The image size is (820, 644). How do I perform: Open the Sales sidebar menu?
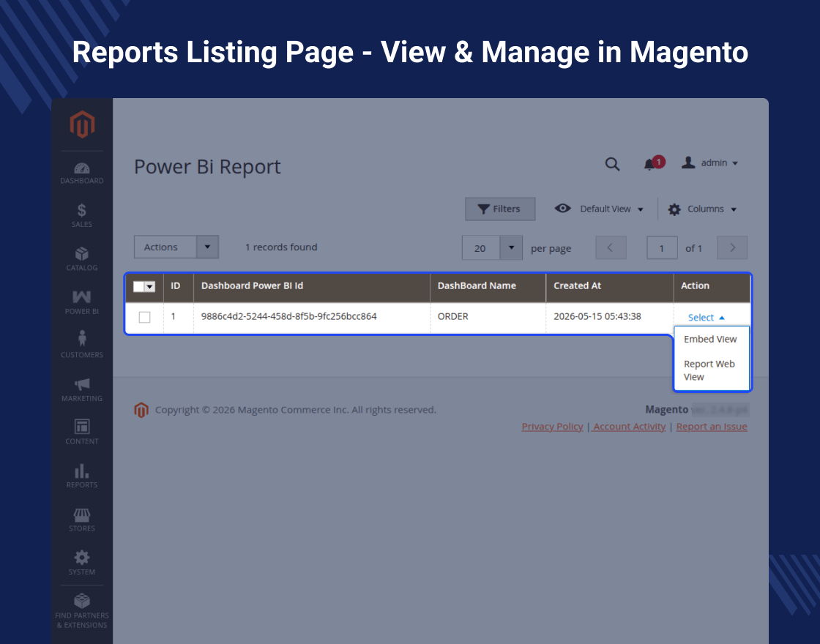click(82, 216)
